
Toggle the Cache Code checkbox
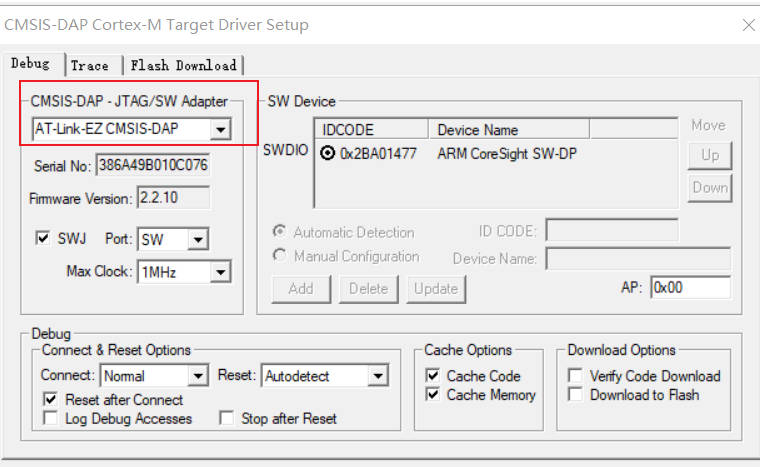[432, 376]
